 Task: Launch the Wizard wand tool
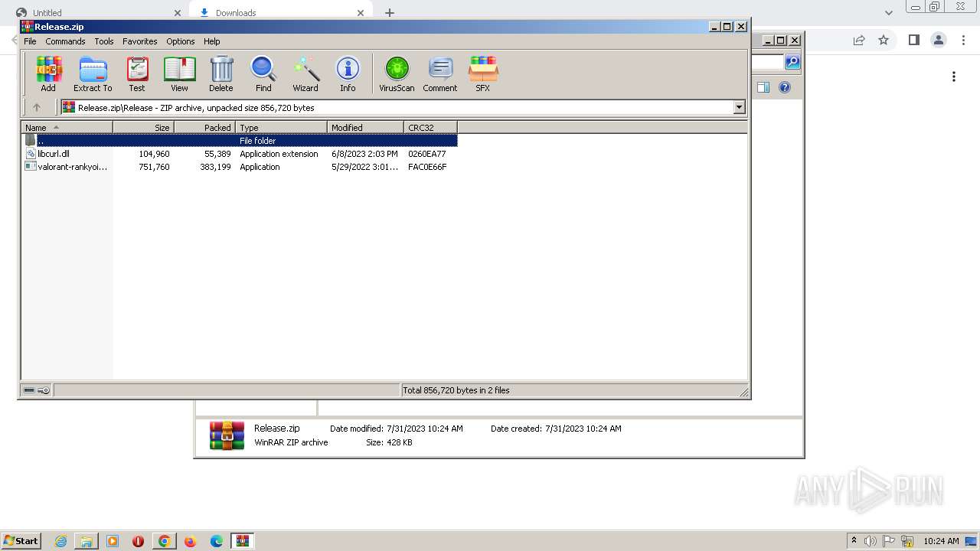[305, 73]
